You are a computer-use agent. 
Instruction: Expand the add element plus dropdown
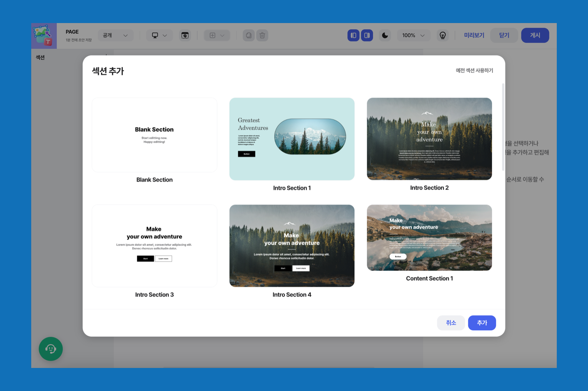pos(217,35)
